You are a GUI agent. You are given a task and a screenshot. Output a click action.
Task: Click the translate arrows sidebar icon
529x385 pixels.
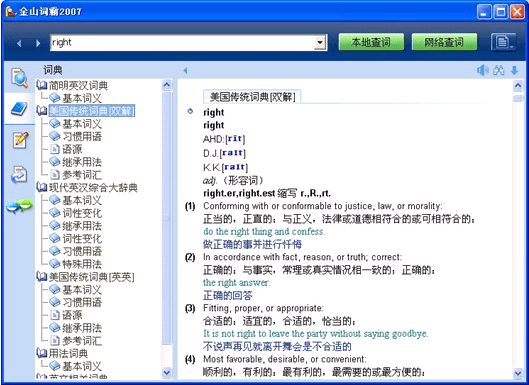pyautogui.click(x=19, y=174)
